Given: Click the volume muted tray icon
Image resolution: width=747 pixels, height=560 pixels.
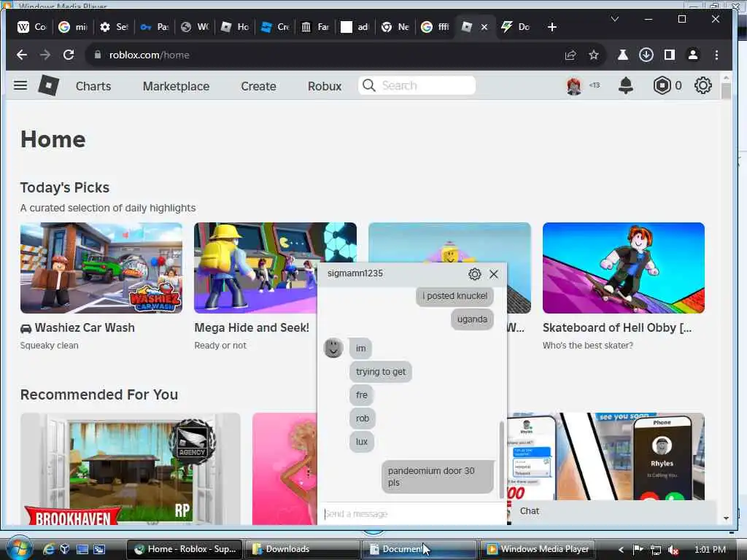Looking at the screenshot, I should click(x=673, y=550).
